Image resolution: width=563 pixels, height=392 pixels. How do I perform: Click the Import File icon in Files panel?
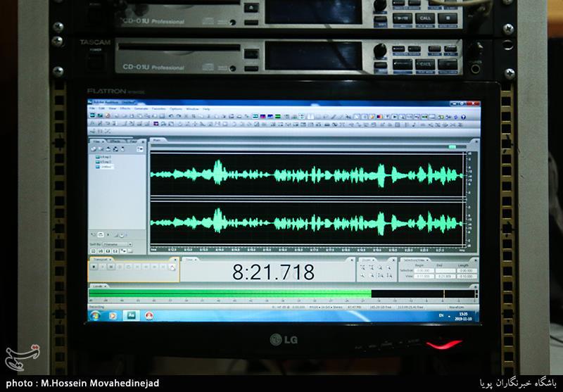[x=95, y=148]
